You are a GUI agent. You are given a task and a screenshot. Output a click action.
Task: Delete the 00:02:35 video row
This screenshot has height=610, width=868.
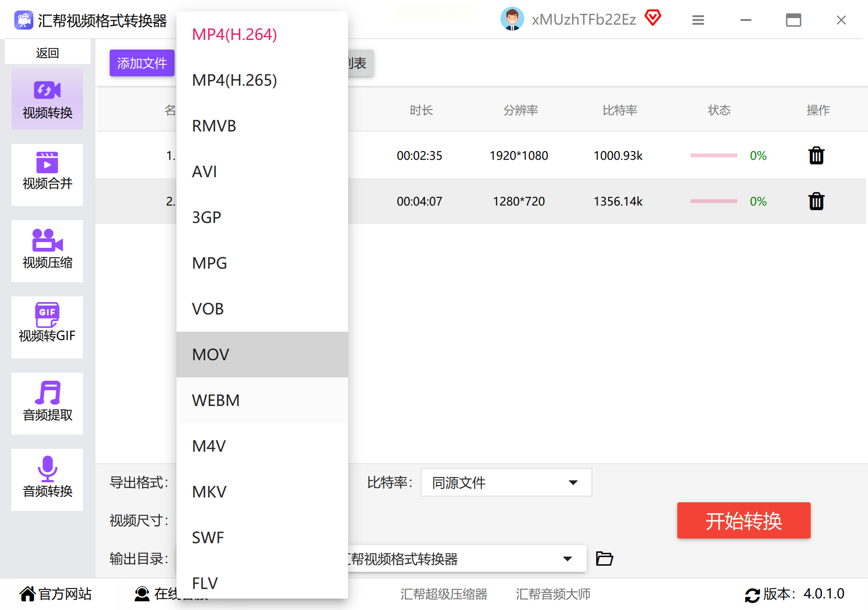point(816,155)
